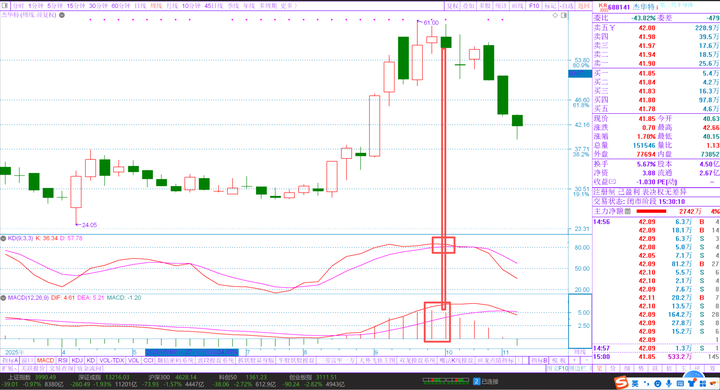Click the microphone icon in the tray
Viewport: 720px width, 390px height.
pyautogui.click(x=669, y=383)
